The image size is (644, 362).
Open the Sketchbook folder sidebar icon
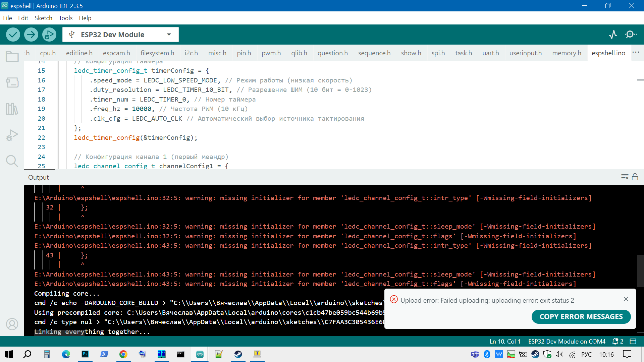tap(12, 56)
